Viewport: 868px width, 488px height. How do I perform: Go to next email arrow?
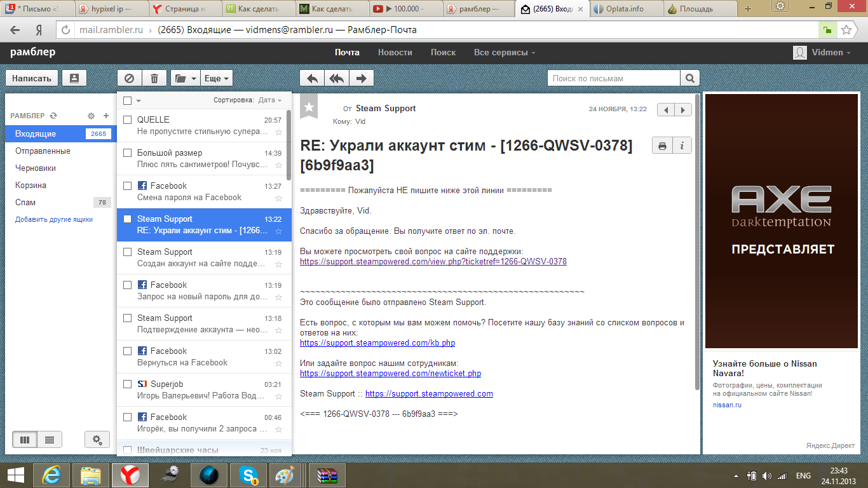pos(683,110)
